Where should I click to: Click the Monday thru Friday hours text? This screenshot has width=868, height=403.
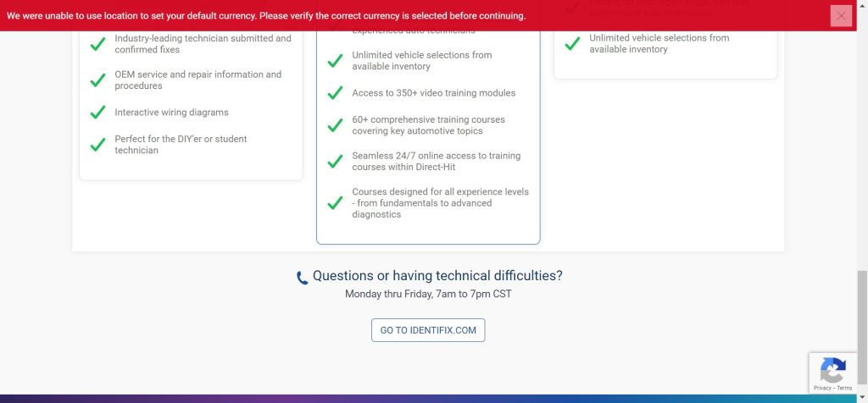pos(428,294)
